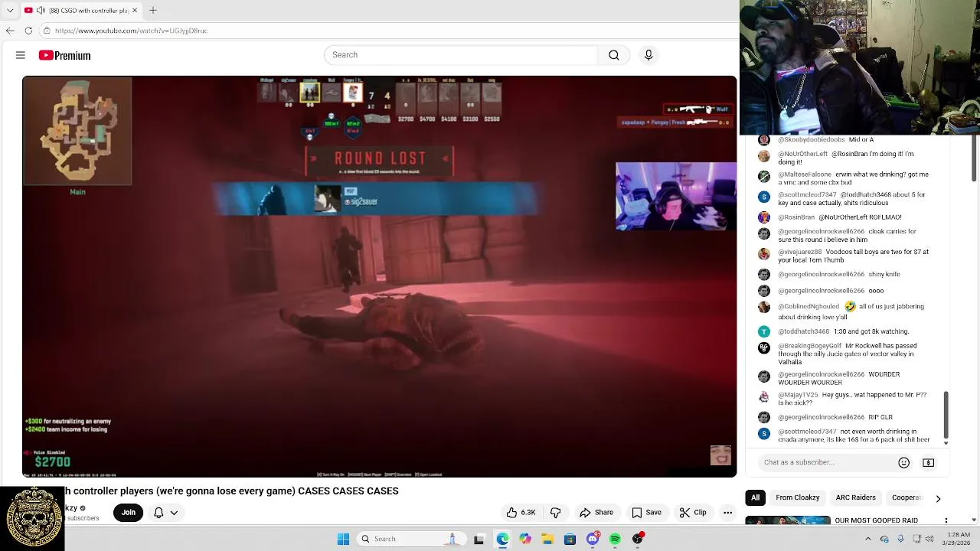Open OBS Studio from taskbar
Image resolution: width=980 pixels, height=551 pixels.
[x=638, y=539]
